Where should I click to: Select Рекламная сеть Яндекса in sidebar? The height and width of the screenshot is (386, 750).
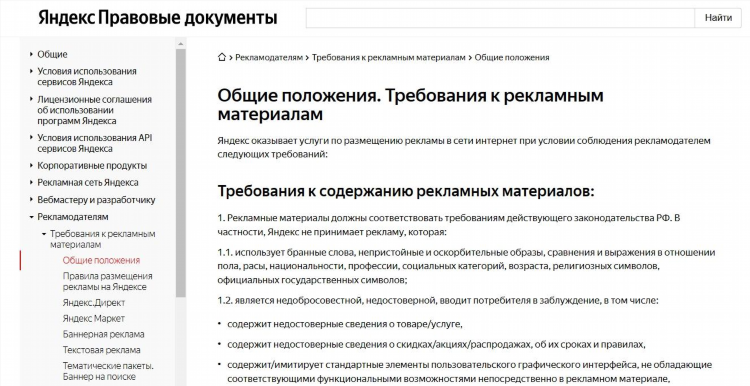(88, 183)
